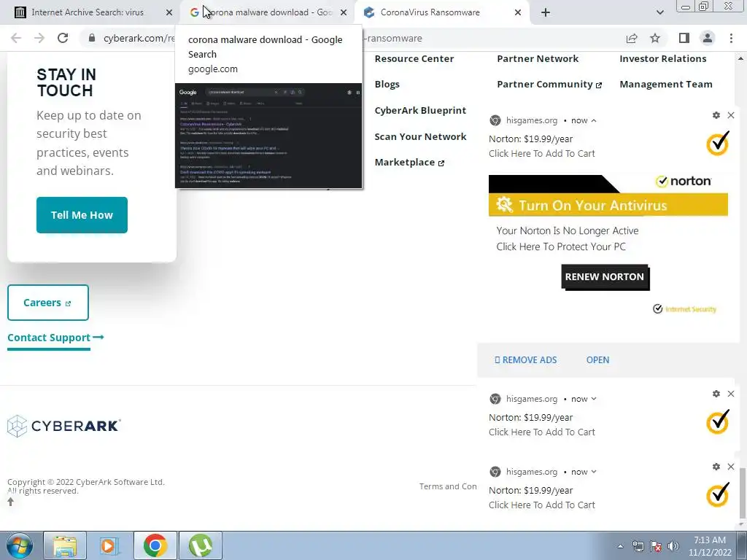This screenshot has height=560, width=747.
Task: Bookmark this page with the star
Action: pos(655,38)
